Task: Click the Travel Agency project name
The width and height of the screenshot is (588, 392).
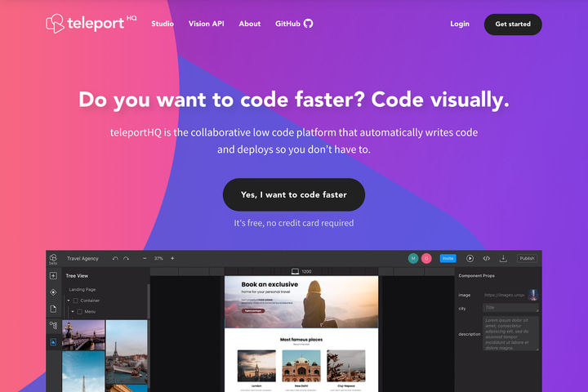Action: (82, 258)
